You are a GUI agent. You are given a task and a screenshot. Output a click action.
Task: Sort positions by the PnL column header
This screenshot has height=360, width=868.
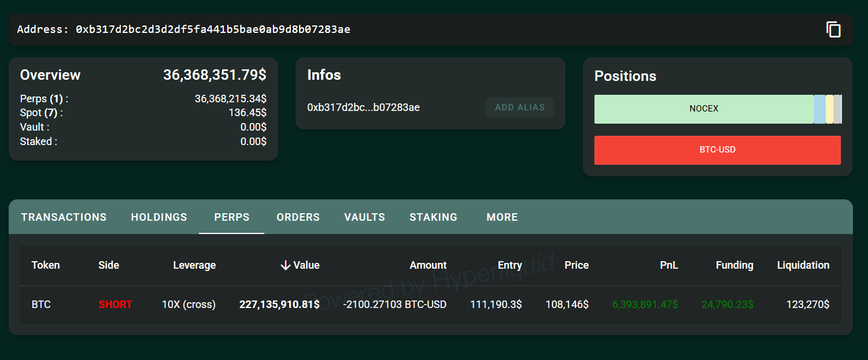click(x=668, y=265)
